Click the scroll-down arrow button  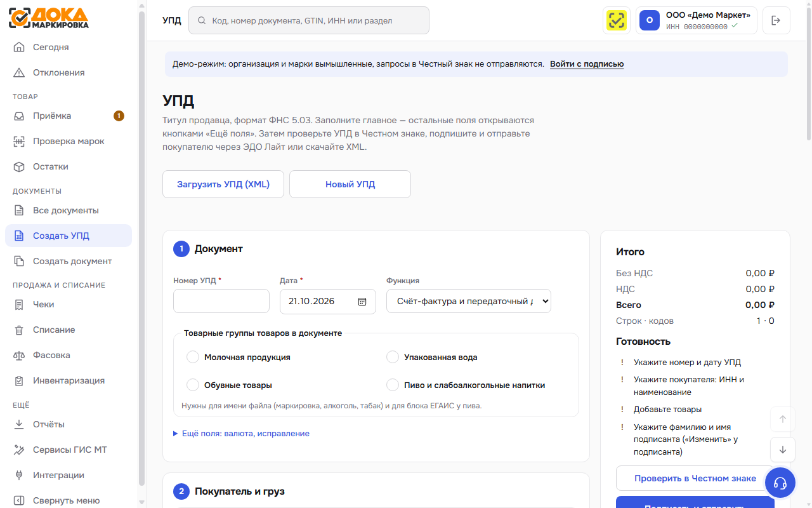point(783,450)
